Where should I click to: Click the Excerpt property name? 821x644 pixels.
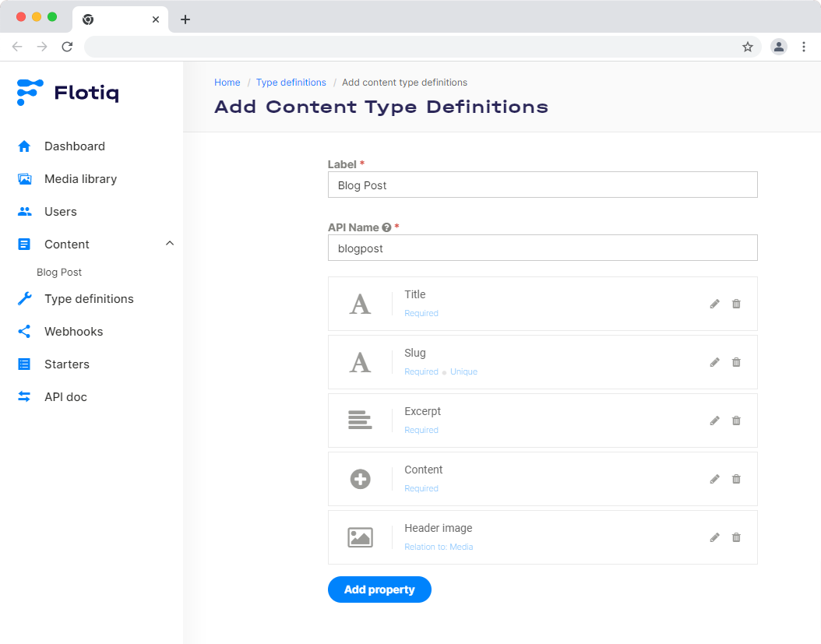coord(422,411)
